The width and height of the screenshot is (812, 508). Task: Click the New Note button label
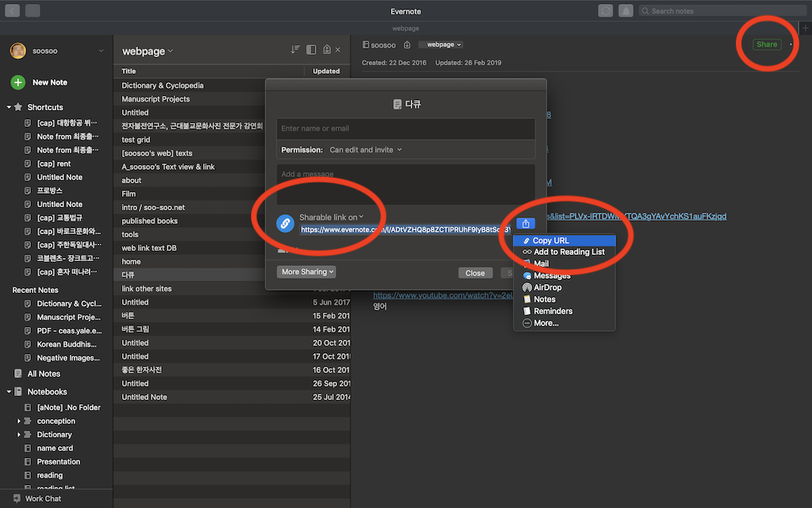pos(50,83)
